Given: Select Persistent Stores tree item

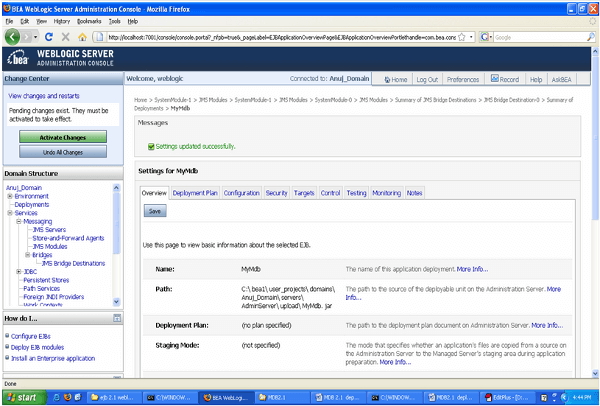Looking at the screenshot, I should coord(46,280).
